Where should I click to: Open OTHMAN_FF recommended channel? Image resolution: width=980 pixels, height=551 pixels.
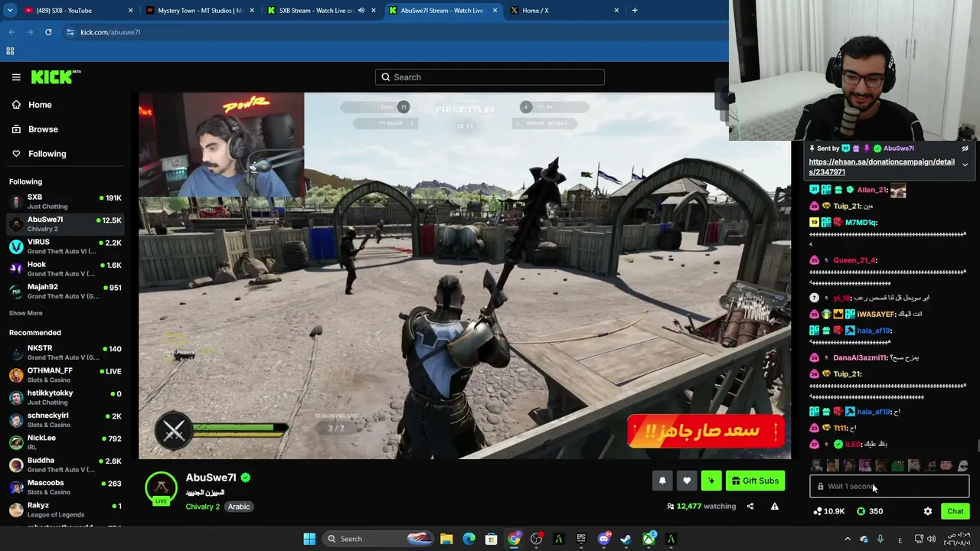66,375
